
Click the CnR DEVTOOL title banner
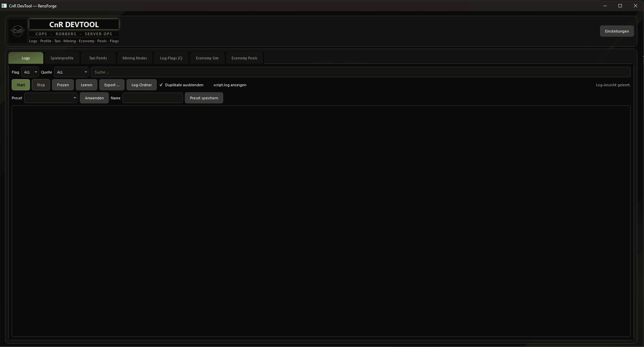[x=74, y=24]
